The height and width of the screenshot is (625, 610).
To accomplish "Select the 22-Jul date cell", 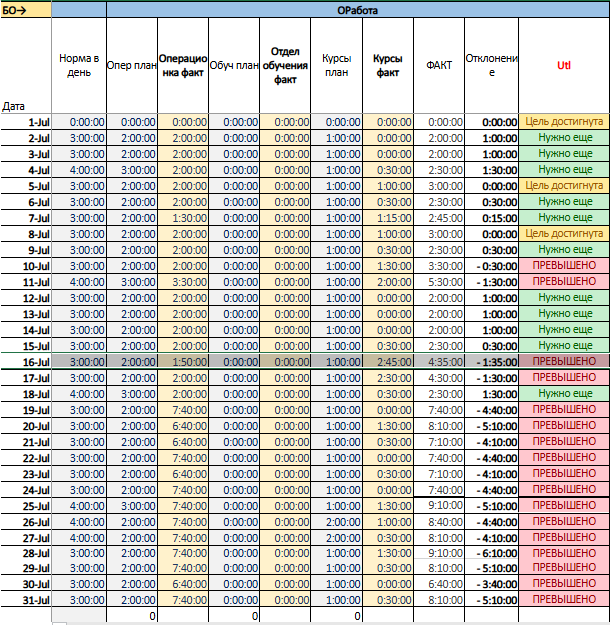I will tap(26, 458).
